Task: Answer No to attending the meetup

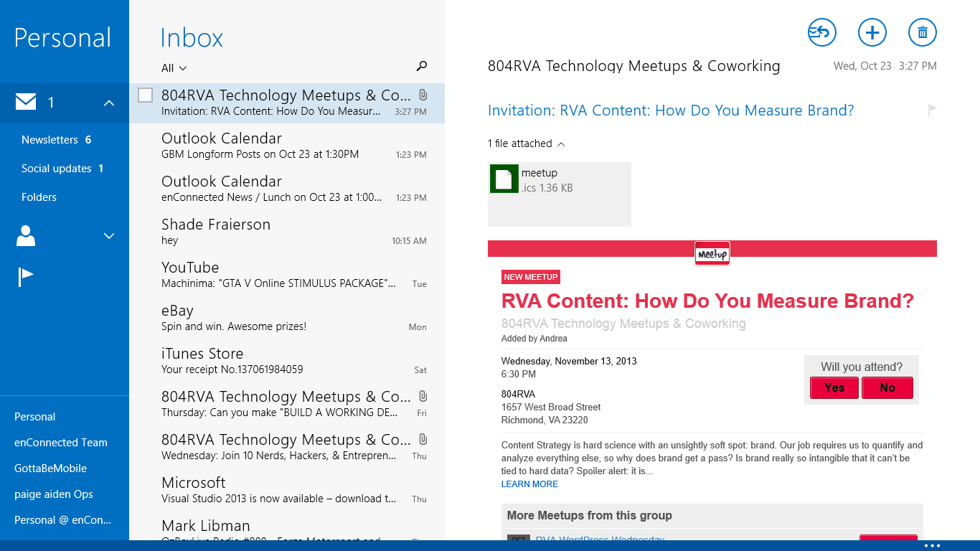Action: tap(887, 388)
